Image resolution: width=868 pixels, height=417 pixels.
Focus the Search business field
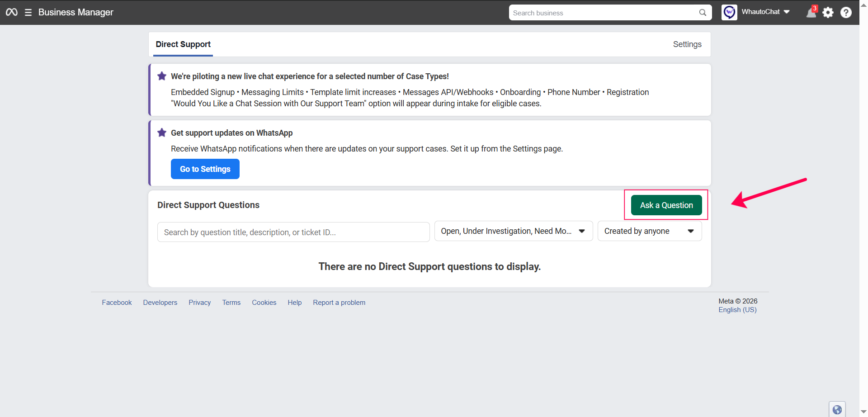[610, 13]
